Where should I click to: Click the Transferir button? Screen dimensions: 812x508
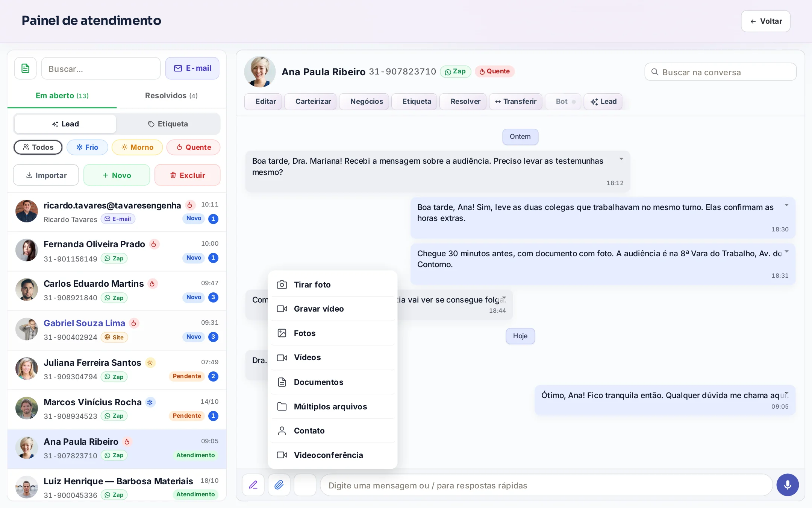point(515,102)
